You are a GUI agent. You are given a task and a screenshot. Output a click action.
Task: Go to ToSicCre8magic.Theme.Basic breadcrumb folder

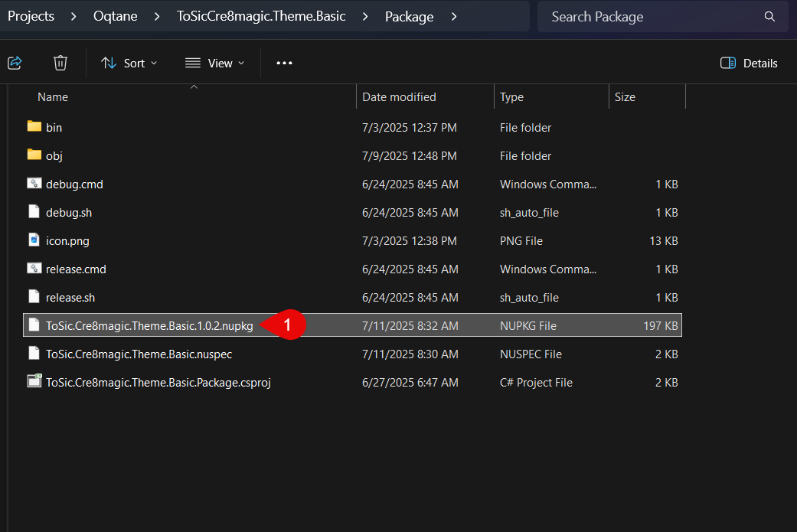(x=261, y=16)
